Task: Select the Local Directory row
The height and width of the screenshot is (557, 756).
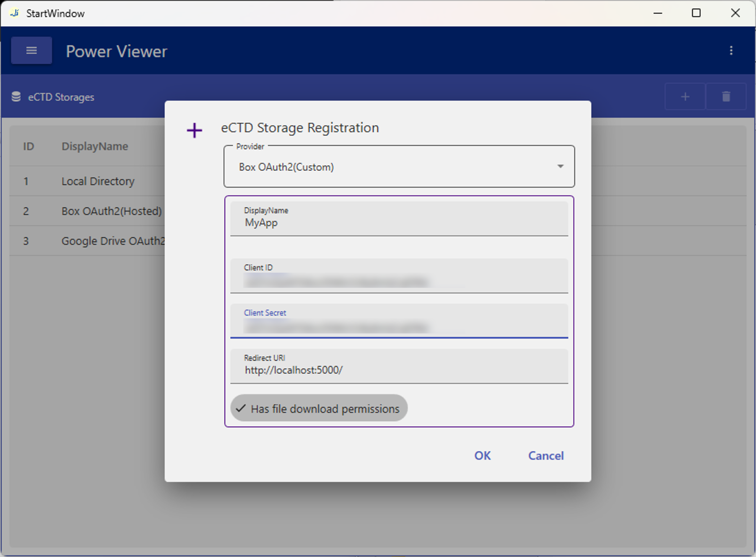Action: tap(97, 181)
